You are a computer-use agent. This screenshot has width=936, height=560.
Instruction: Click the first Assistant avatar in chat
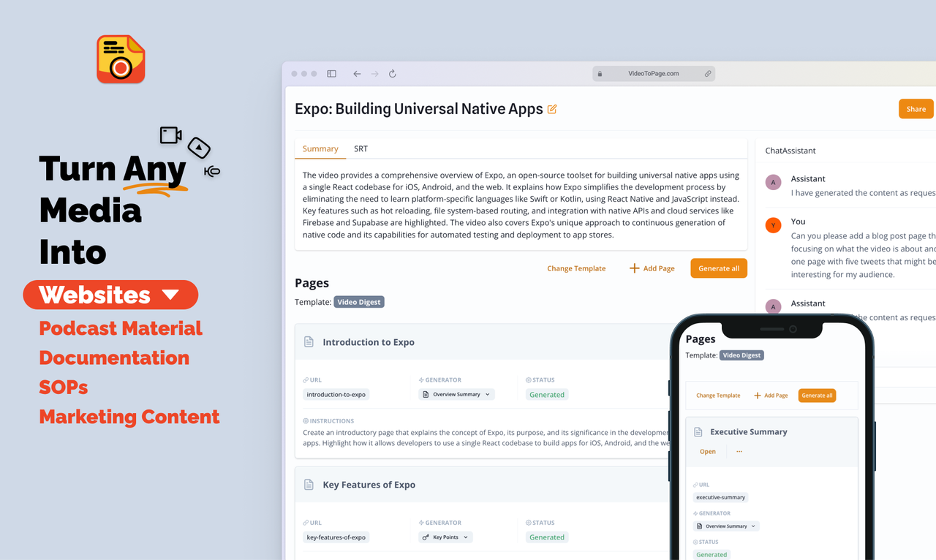pyautogui.click(x=773, y=182)
